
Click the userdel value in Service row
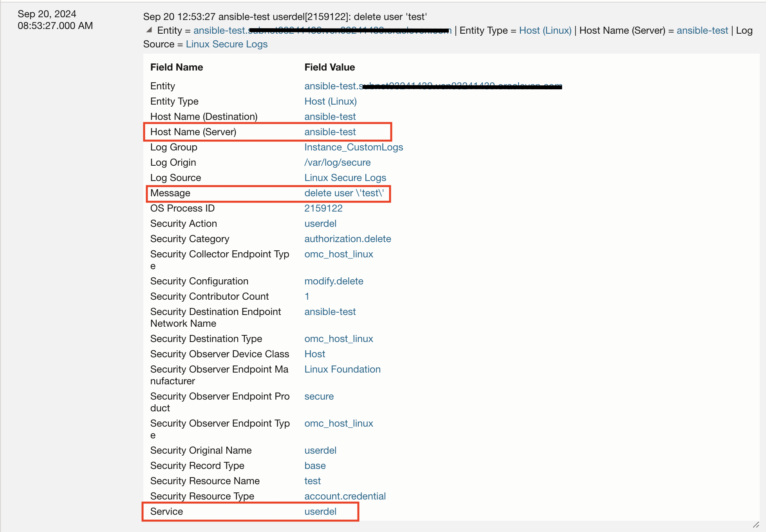(x=320, y=512)
